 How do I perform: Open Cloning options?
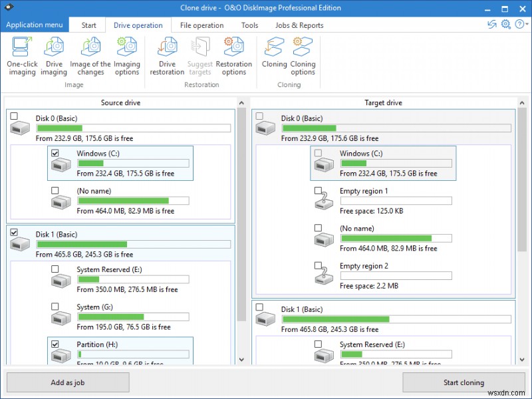pos(303,57)
